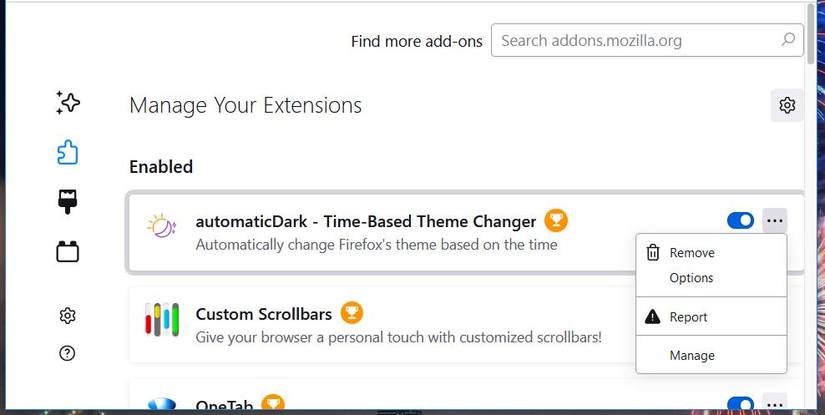
Task: Select Manage from the extension menu
Action: point(691,355)
